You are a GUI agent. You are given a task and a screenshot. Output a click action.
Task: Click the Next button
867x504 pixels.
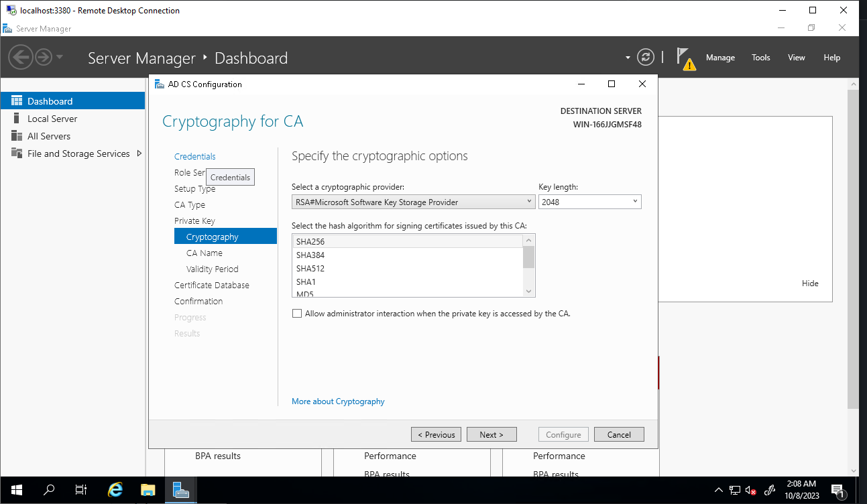[x=491, y=434]
